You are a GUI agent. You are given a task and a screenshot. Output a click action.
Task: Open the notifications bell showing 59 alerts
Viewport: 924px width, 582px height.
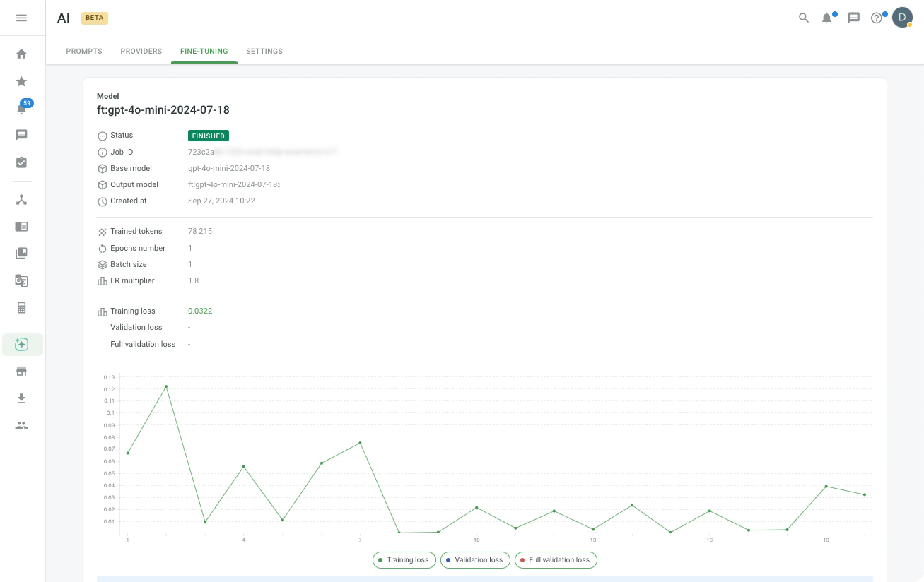22,108
